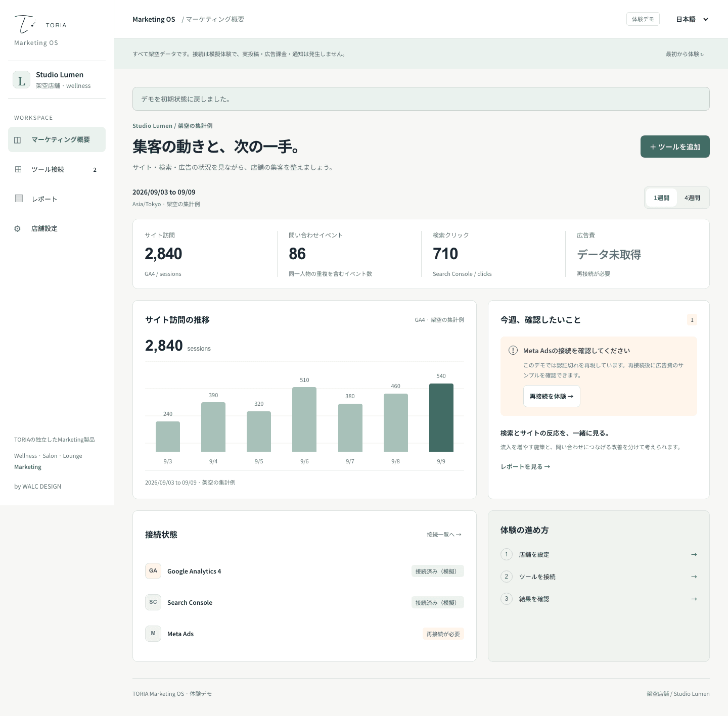Follow the レポートを見る link
The width and height of the screenshot is (728, 716).
[525, 466]
